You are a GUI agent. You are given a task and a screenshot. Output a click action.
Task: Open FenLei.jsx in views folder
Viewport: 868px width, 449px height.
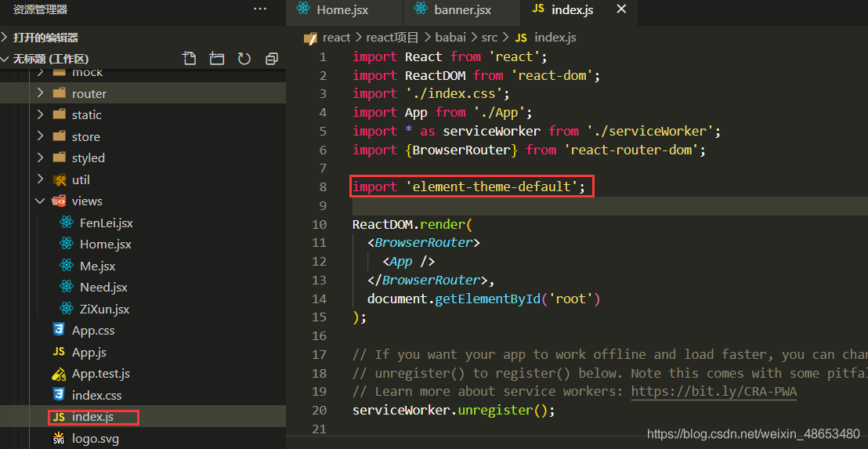tap(106, 223)
